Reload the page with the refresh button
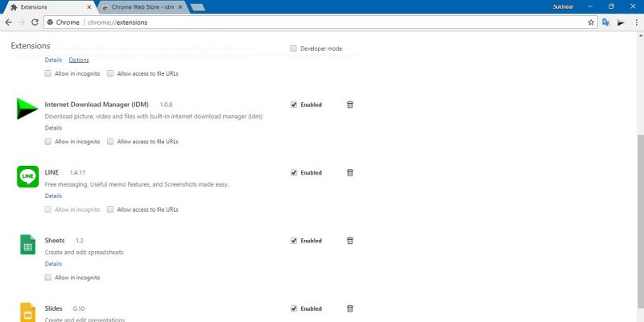The width and height of the screenshot is (644, 322). tap(34, 23)
